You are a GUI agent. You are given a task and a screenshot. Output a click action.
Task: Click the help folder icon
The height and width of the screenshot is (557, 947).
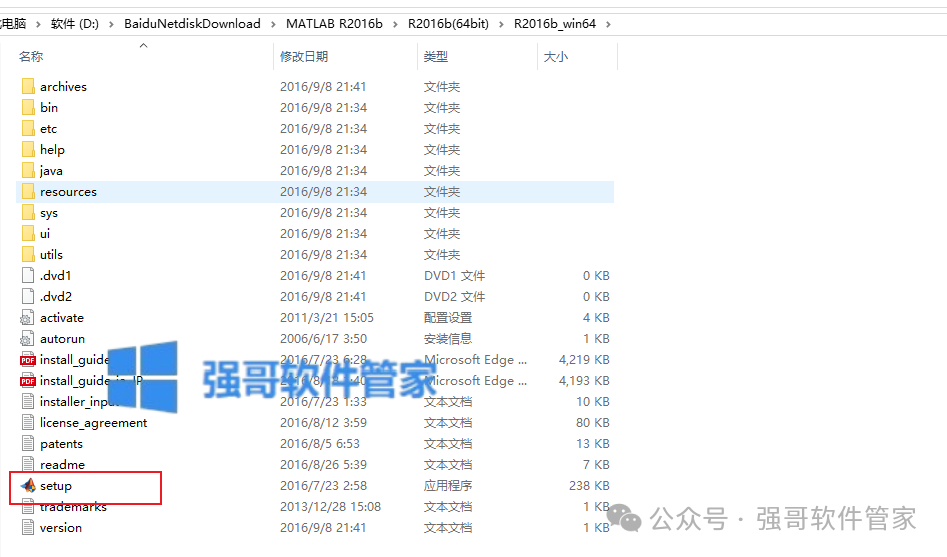coord(28,149)
